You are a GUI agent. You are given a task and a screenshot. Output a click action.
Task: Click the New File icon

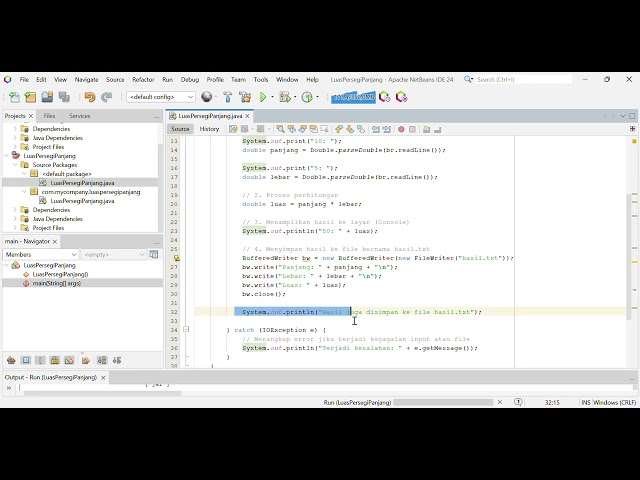pyautogui.click(x=14, y=97)
